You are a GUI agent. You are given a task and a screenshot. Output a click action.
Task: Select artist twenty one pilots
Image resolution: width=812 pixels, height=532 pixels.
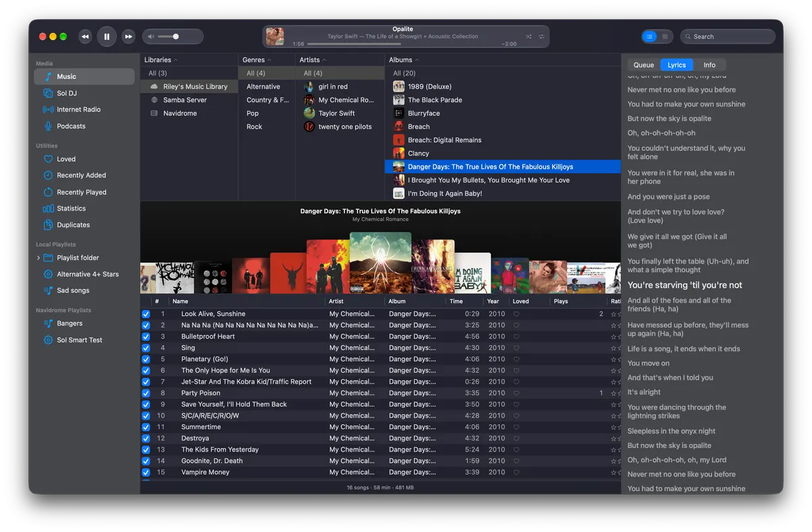(x=340, y=127)
